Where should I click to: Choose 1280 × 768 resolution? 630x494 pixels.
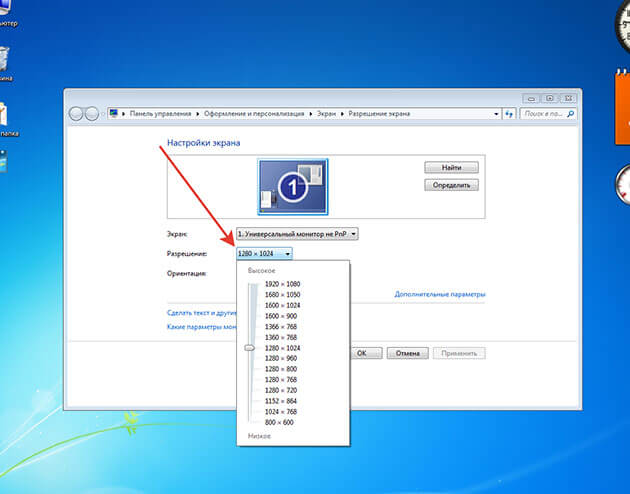[x=280, y=380]
